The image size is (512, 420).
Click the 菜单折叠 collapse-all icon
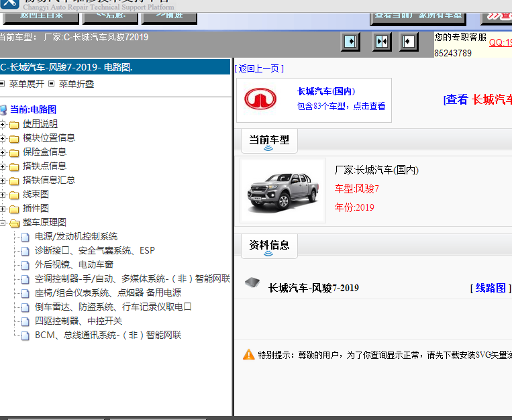point(51,84)
